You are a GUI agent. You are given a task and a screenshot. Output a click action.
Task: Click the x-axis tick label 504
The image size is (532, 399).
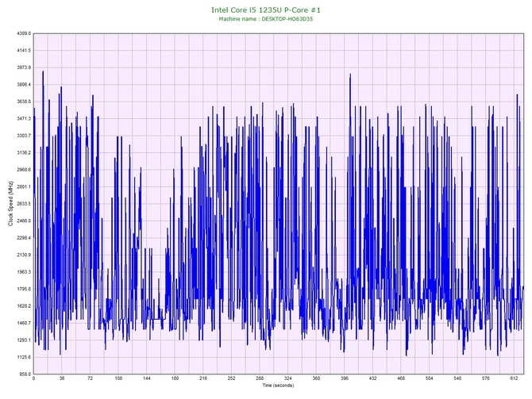tap(430, 378)
